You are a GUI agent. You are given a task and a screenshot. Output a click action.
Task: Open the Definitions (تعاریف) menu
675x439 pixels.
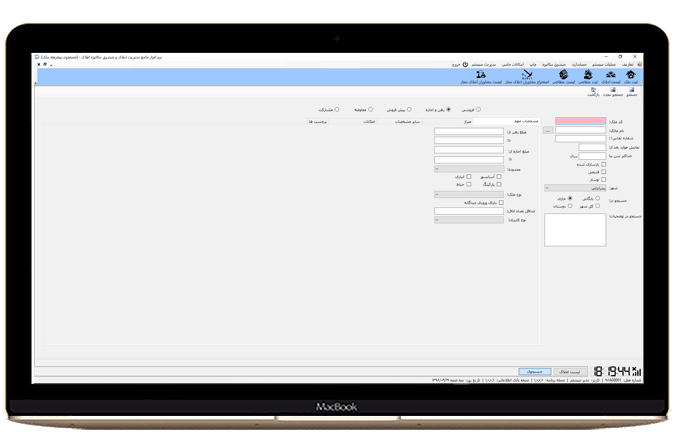point(628,65)
